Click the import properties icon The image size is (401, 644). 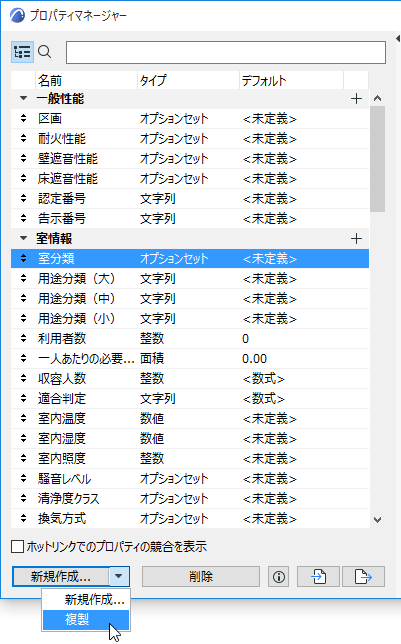click(x=318, y=577)
